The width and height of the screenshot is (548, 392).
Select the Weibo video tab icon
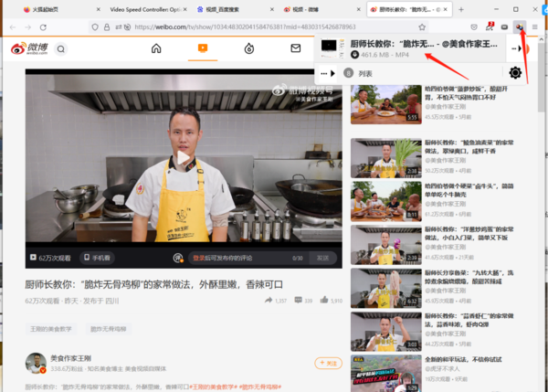click(203, 48)
